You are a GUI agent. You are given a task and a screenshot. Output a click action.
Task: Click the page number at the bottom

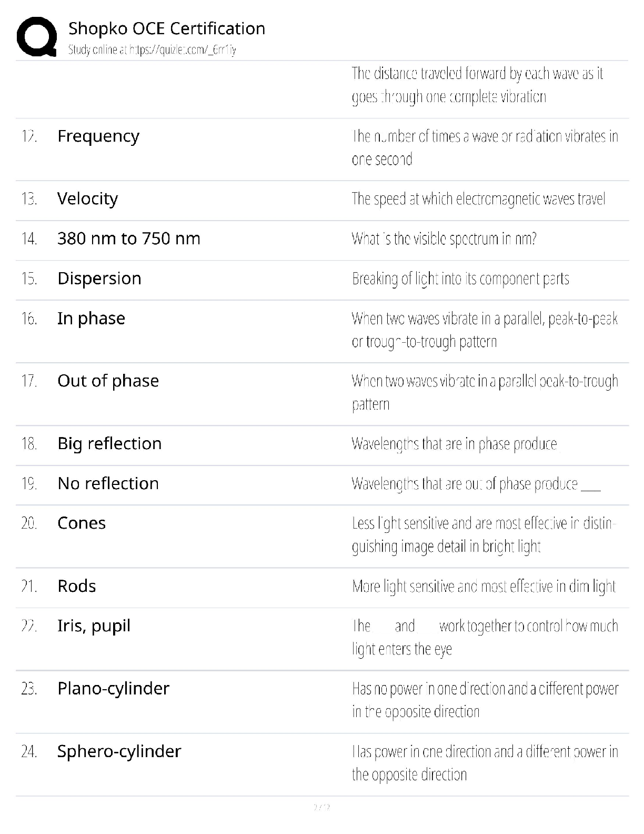pos(321,807)
